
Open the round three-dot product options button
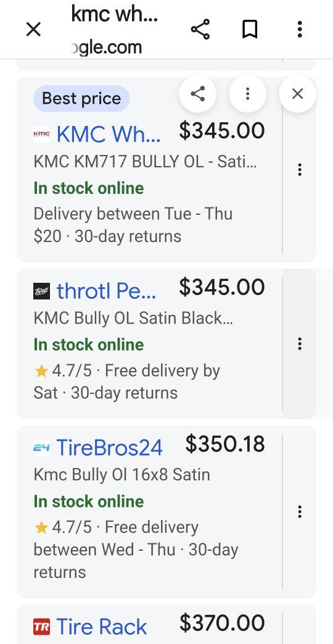[247, 94]
